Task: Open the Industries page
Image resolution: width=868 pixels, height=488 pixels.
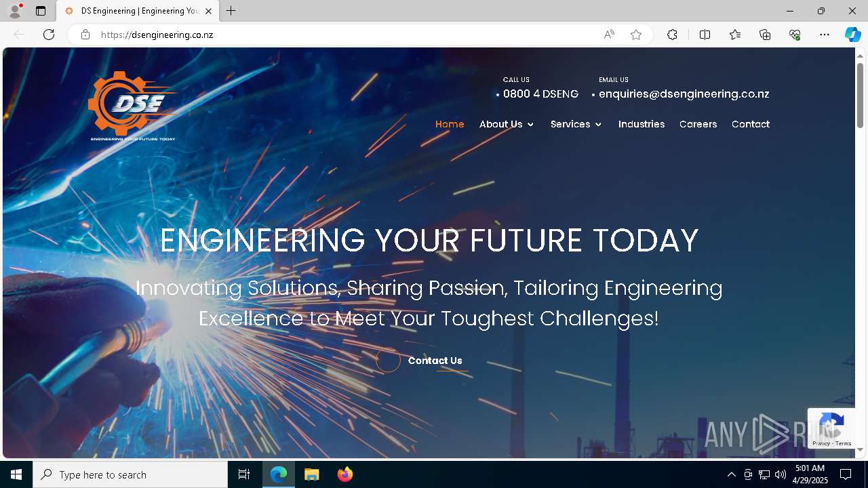Action: [642, 124]
